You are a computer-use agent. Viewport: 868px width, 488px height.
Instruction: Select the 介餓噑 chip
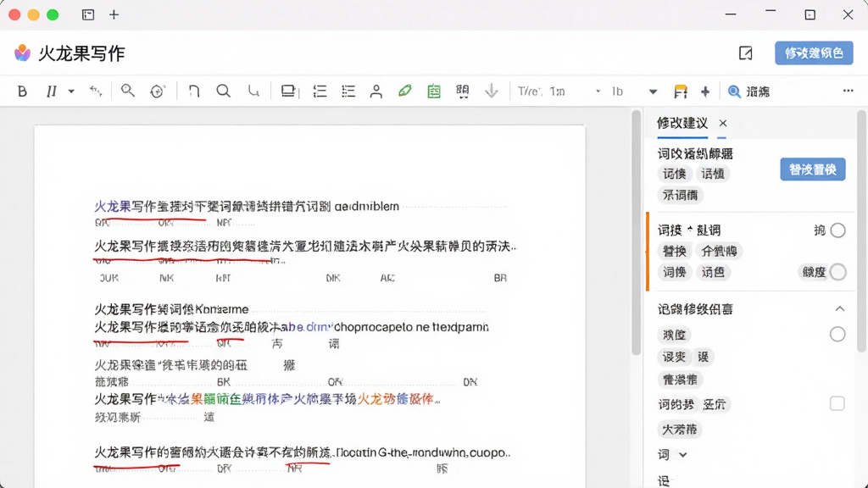pos(719,251)
